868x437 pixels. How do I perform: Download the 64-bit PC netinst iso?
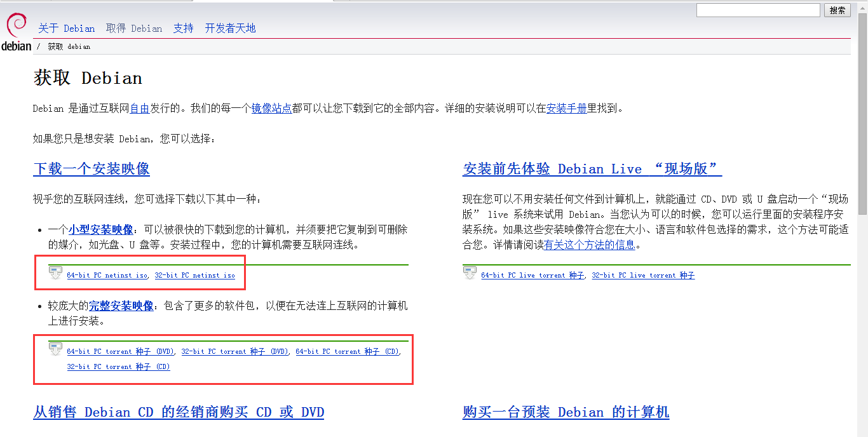pyautogui.click(x=107, y=276)
